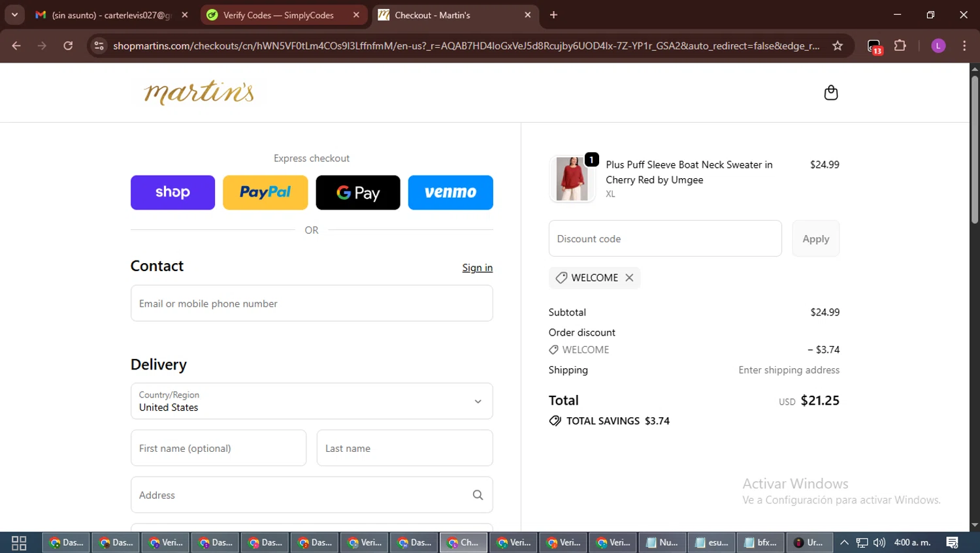Close the Checkout - Martin's tab
This screenshot has width=980, height=553.
[528, 15]
